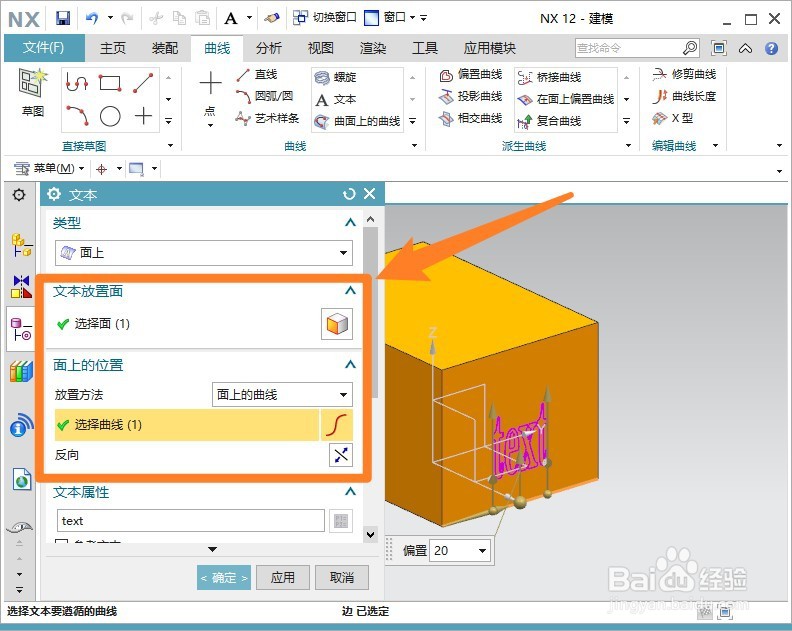Image resolution: width=792 pixels, height=631 pixels.
Task: Click the Cancel (取消) button
Action: 342,577
